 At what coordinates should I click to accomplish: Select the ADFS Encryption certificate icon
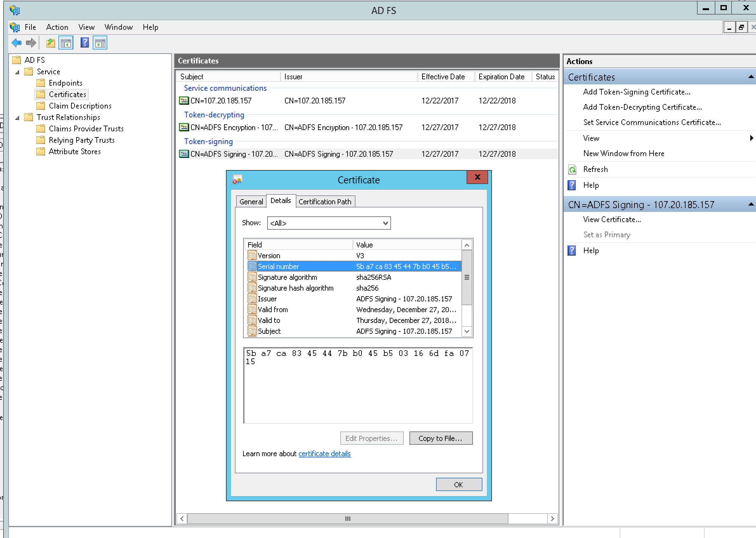point(184,127)
